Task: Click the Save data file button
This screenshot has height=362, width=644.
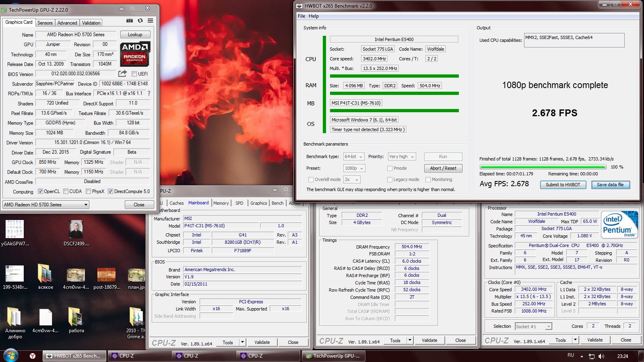Action: pyautogui.click(x=610, y=185)
